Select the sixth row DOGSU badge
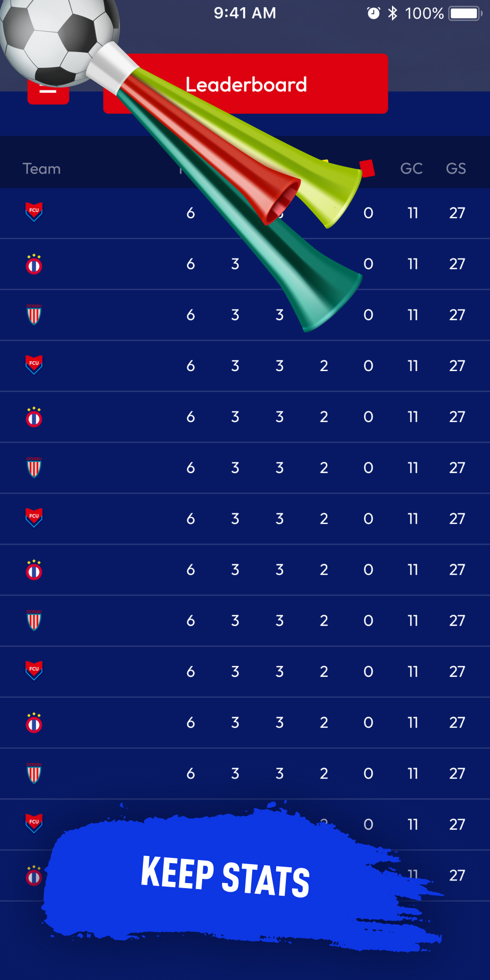Screen dimensions: 490x980 point(34,467)
